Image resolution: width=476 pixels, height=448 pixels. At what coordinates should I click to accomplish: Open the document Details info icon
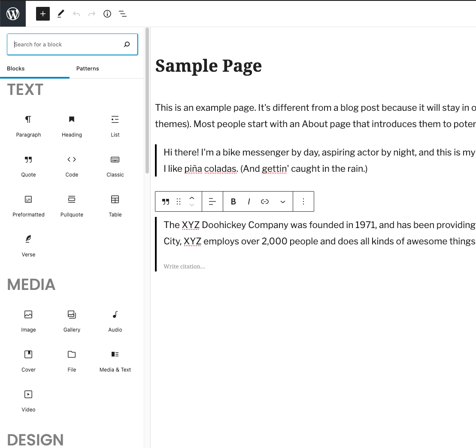tap(107, 14)
